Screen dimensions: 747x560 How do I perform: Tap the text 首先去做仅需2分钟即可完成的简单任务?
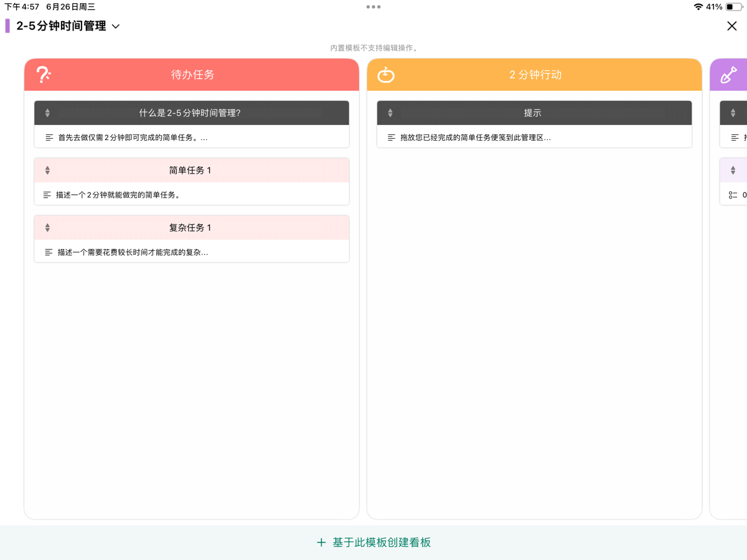click(133, 138)
